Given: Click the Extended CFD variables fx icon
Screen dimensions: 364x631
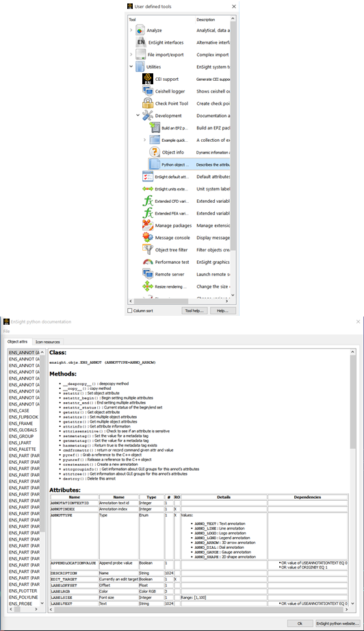Looking at the screenshot, I should (148, 201).
